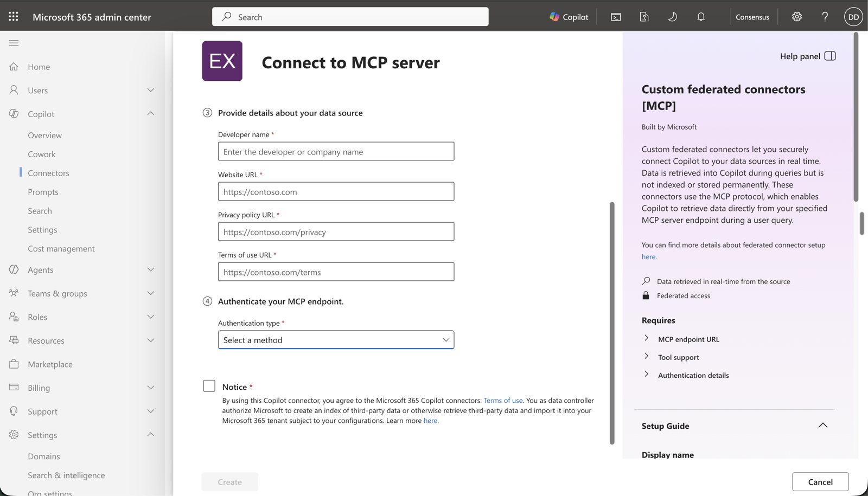Viewport: 868px width, 496px height.
Task: Open Prompts under Copilot
Action: click(43, 192)
